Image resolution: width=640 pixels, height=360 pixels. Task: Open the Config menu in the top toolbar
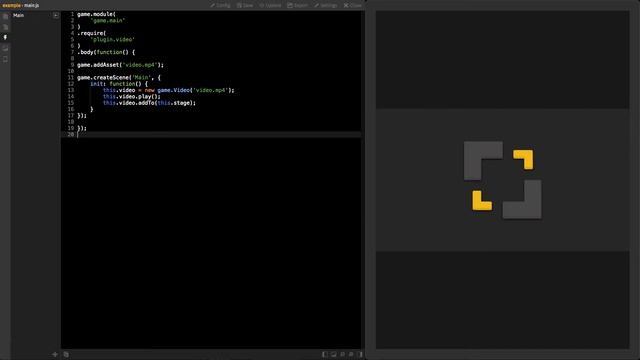pos(220,5)
